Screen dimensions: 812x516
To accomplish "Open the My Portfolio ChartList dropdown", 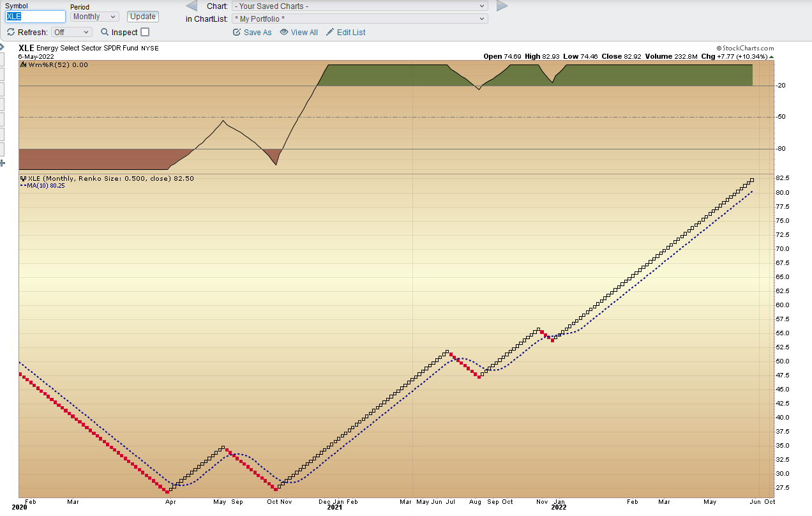I will click(360, 19).
